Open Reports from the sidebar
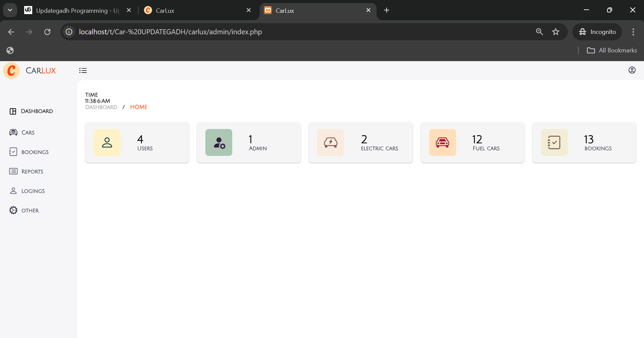Image resolution: width=644 pixels, height=338 pixels. 32,172
